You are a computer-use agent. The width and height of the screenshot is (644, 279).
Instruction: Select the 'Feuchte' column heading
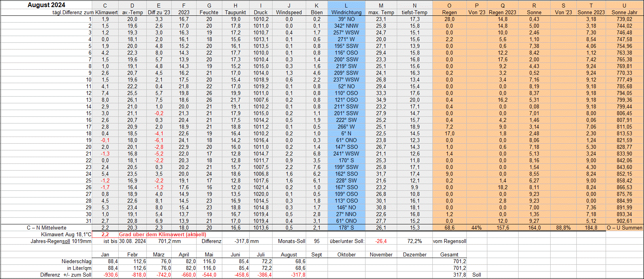tap(209, 12)
